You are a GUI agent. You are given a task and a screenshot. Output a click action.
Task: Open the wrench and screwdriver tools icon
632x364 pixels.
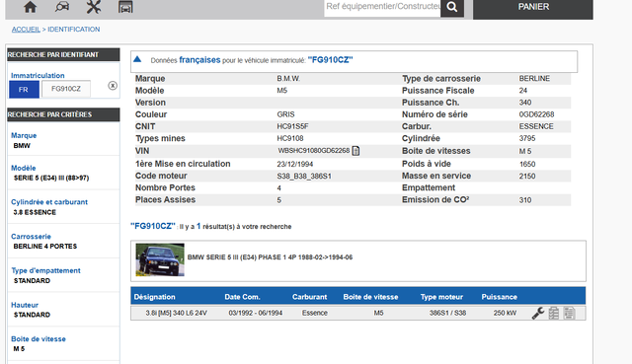pos(94,7)
